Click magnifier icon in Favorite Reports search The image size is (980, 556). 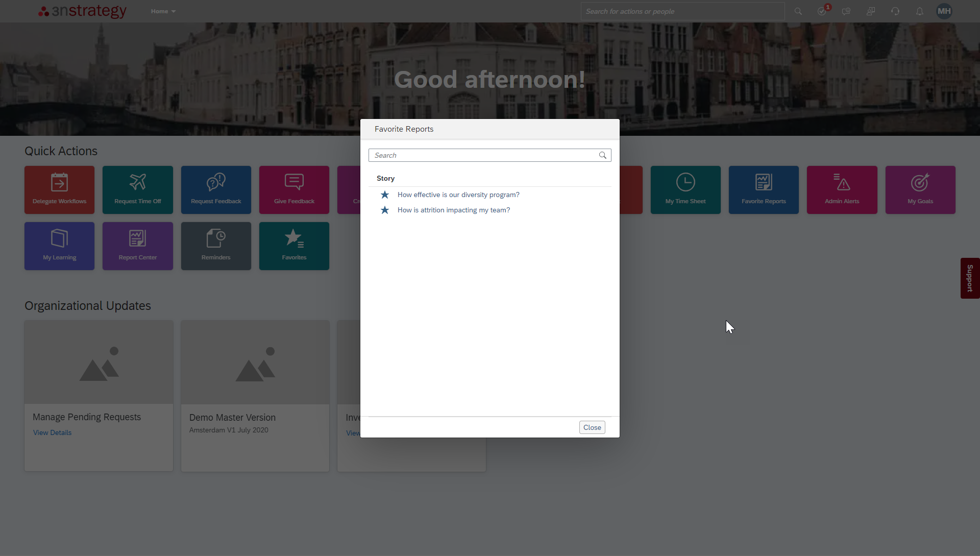click(603, 155)
